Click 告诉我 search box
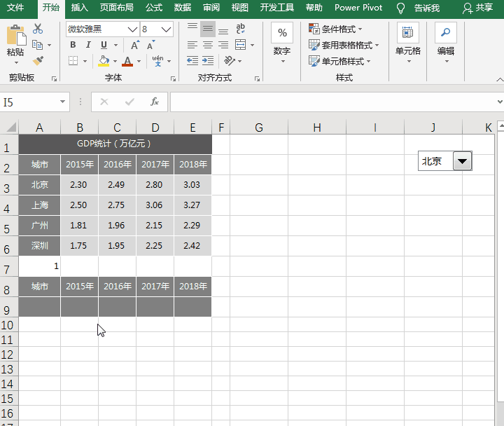504x426 pixels. [x=426, y=8]
